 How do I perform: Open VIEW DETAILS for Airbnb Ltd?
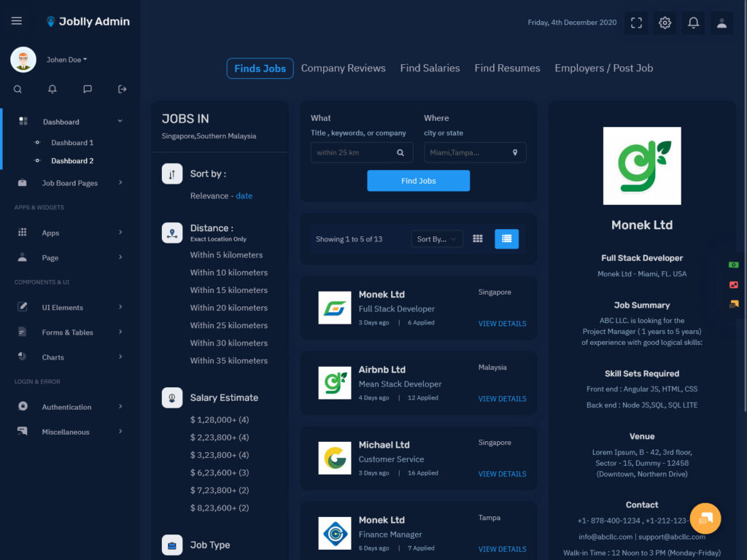(x=502, y=398)
